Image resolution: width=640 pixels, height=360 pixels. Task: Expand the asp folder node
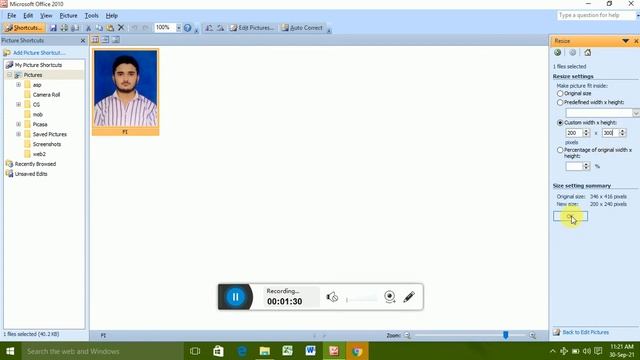pyautogui.click(x=18, y=84)
